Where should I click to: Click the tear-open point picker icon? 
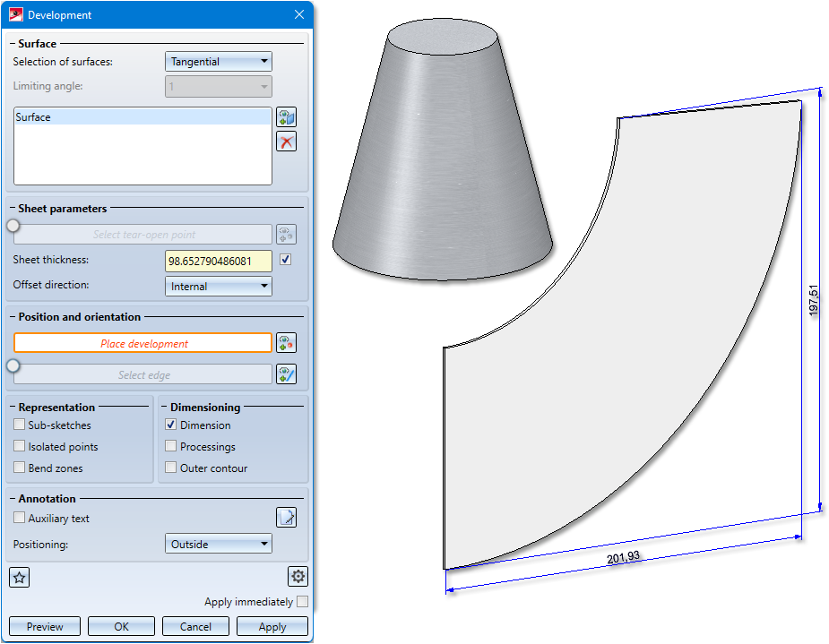pos(286,234)
